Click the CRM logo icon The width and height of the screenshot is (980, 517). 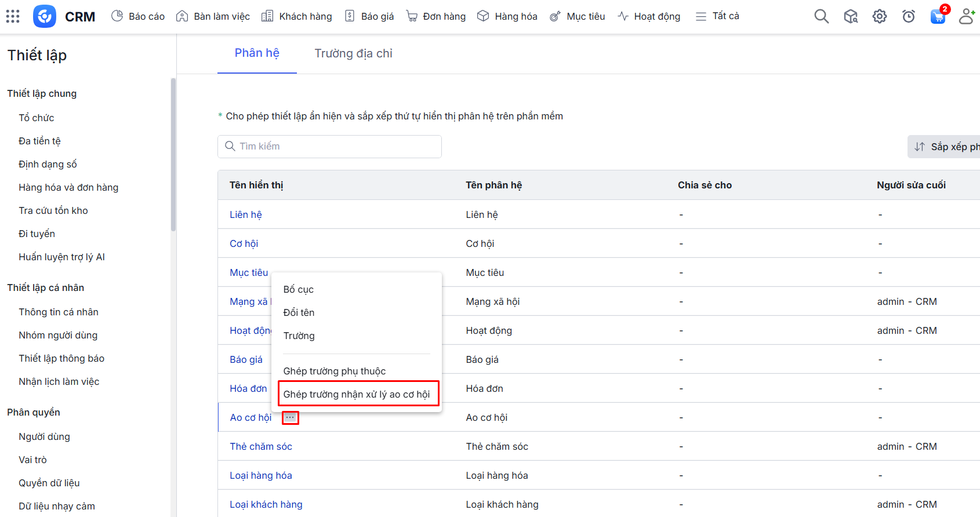point(45,16)
